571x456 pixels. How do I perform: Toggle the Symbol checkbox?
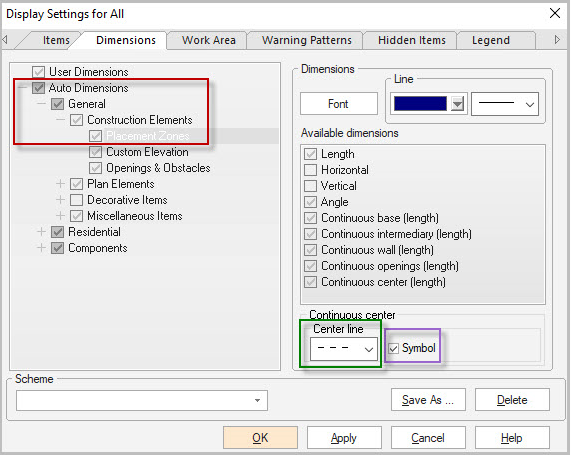pyautogui.click(x=393, y=349)
